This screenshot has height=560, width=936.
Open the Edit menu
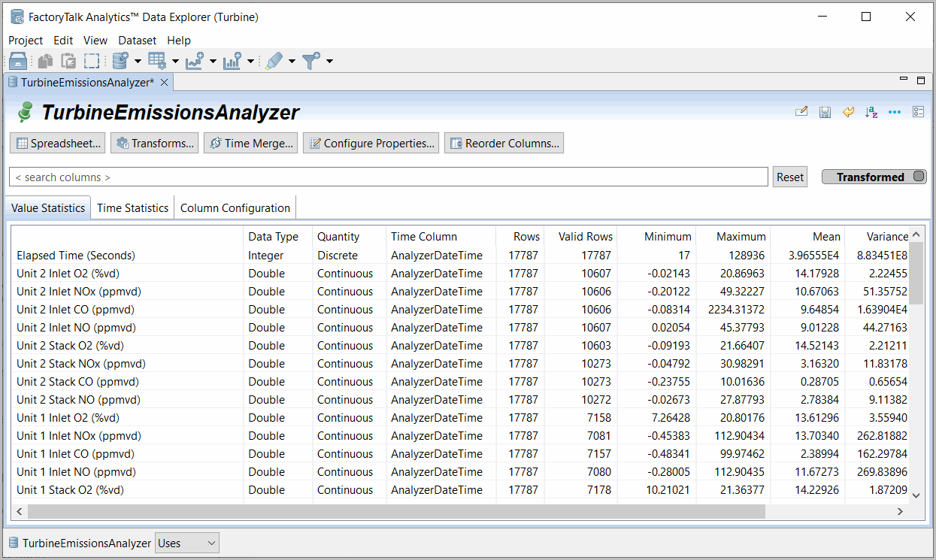coord(63,41)
